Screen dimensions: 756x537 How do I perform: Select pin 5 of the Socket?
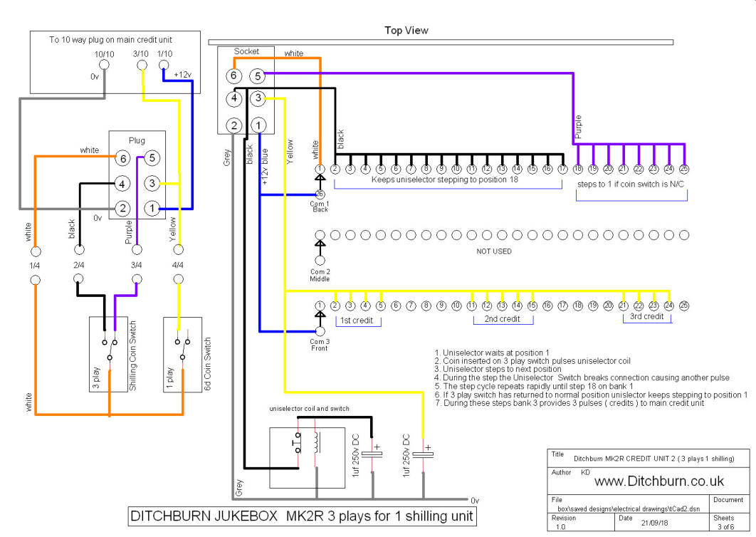pyautogui.click(x=258, y=75)
